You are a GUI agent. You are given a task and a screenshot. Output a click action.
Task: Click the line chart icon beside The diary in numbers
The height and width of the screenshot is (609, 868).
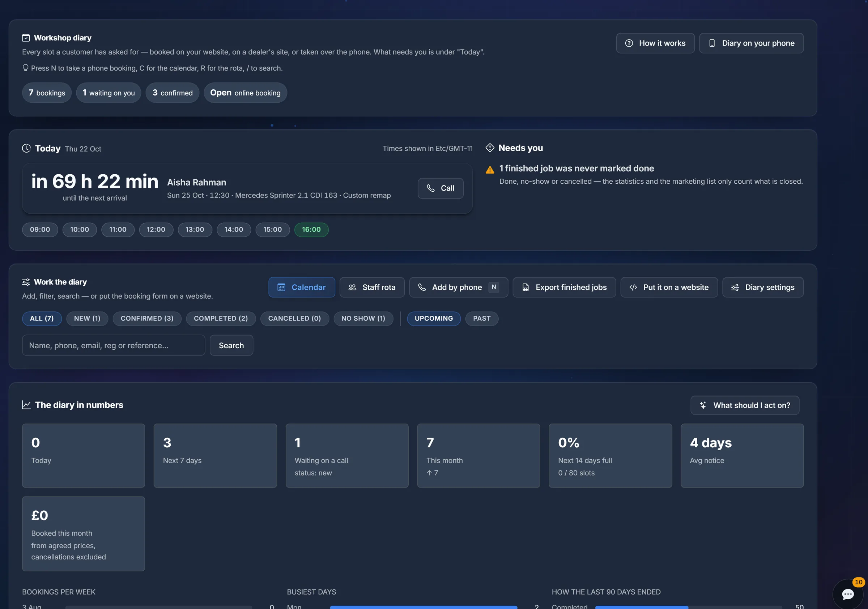tap(26, 405)
